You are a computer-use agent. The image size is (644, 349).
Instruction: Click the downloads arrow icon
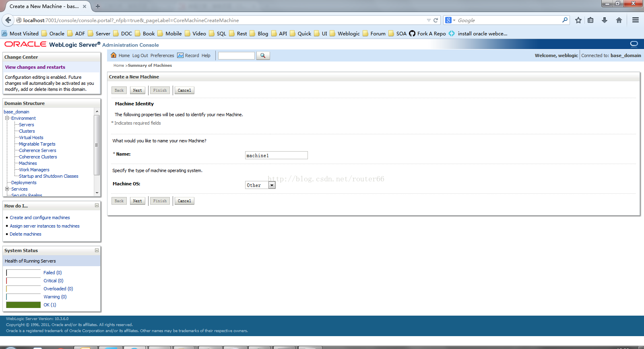[x=605, y=20]
